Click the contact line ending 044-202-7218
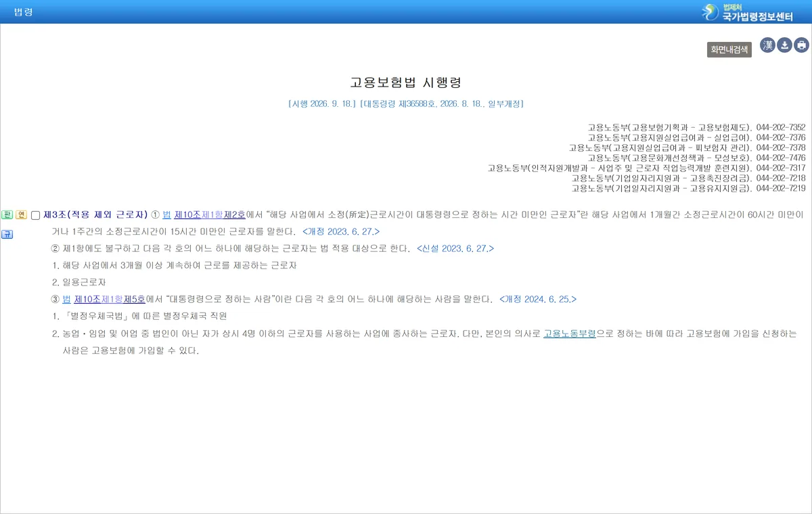 click(688, 178)
